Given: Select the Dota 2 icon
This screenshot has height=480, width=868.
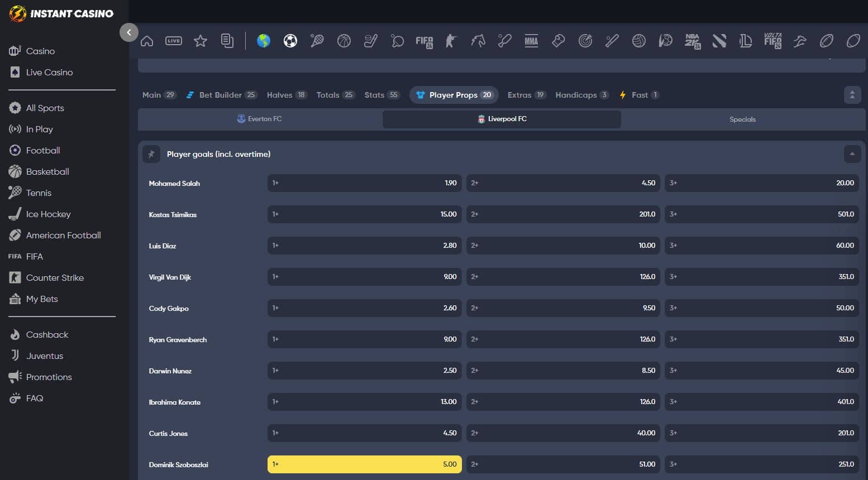Looking at the screenshot, I should [719, 41].
